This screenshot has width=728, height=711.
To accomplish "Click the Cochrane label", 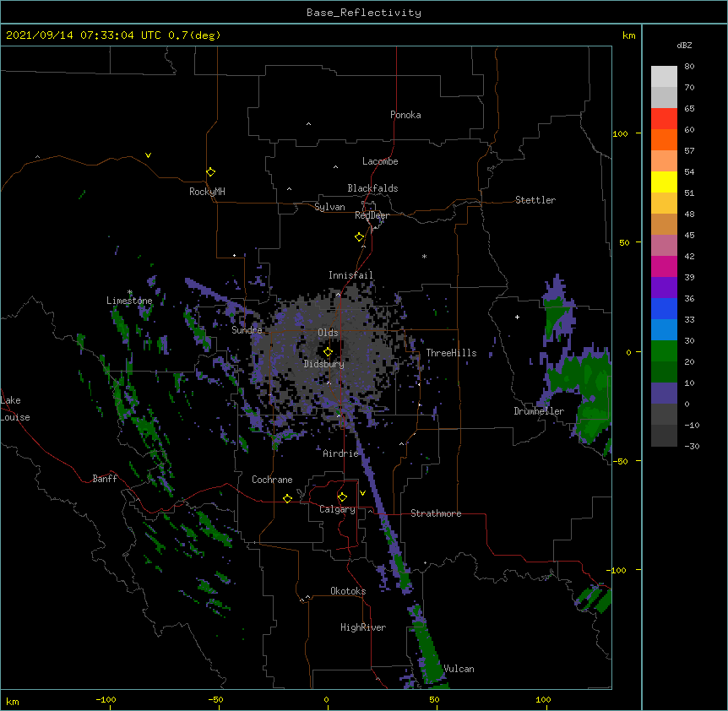I will coord(272,480).
